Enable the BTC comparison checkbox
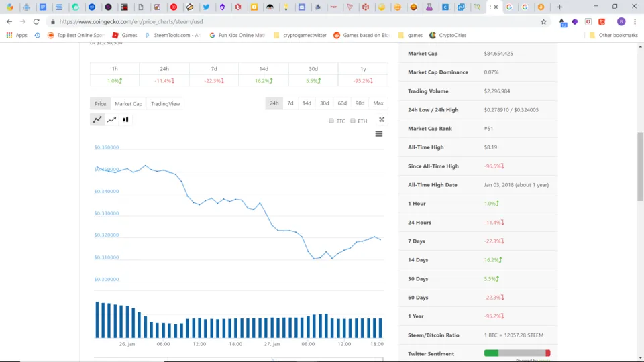644x362 pixels. [x=331, y=121]
